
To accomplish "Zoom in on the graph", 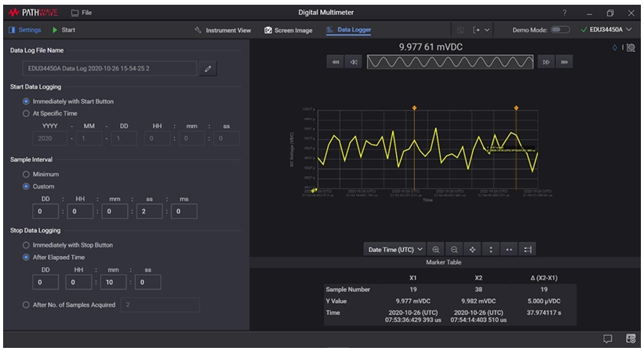I will coord(436,250).
